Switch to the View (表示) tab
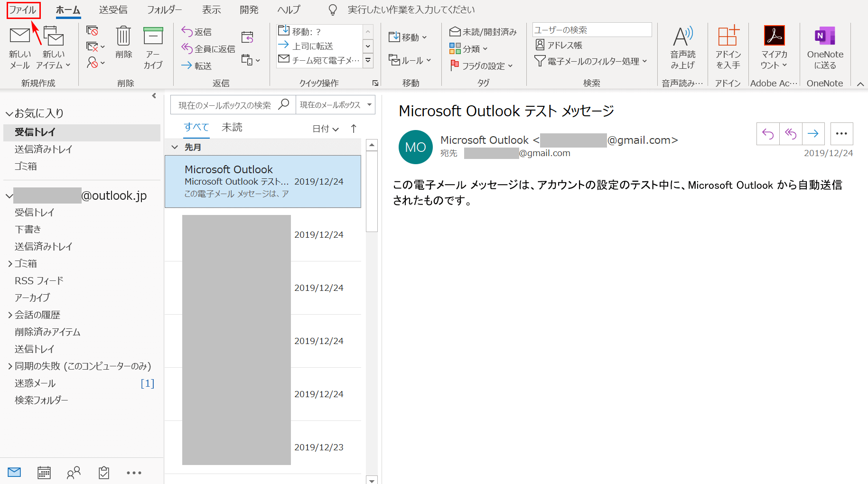Viewport: 868px width, 484px height. [211, 9]
